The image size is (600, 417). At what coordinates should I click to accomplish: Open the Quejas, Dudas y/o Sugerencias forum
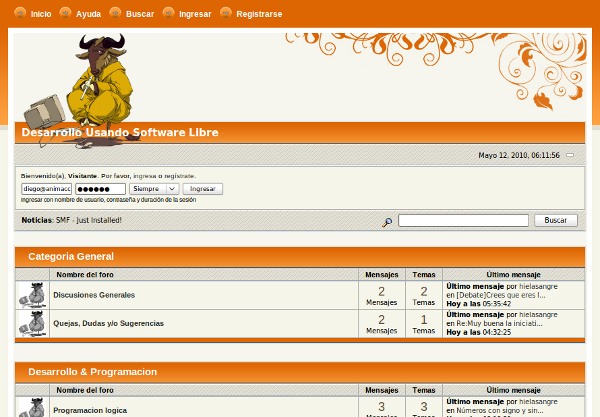point(108,323)
